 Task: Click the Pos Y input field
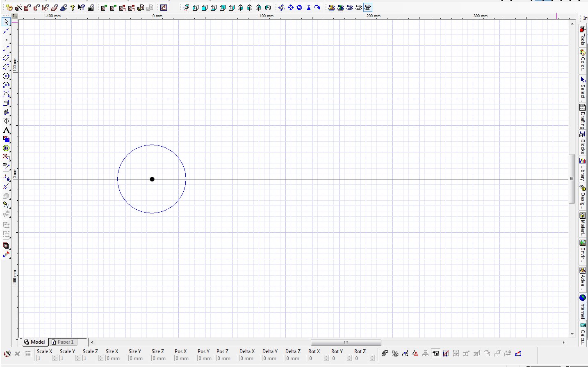tap(207, 358)
